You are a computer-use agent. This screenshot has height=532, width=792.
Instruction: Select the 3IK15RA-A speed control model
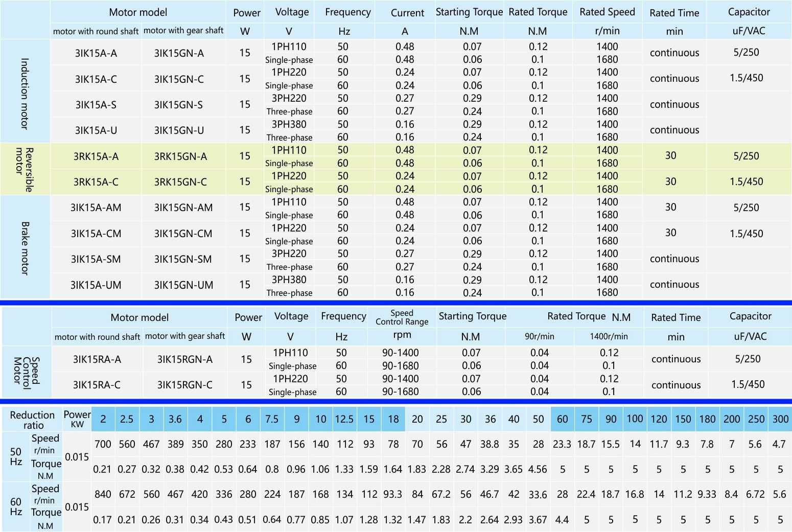click(x=97, y=359)
